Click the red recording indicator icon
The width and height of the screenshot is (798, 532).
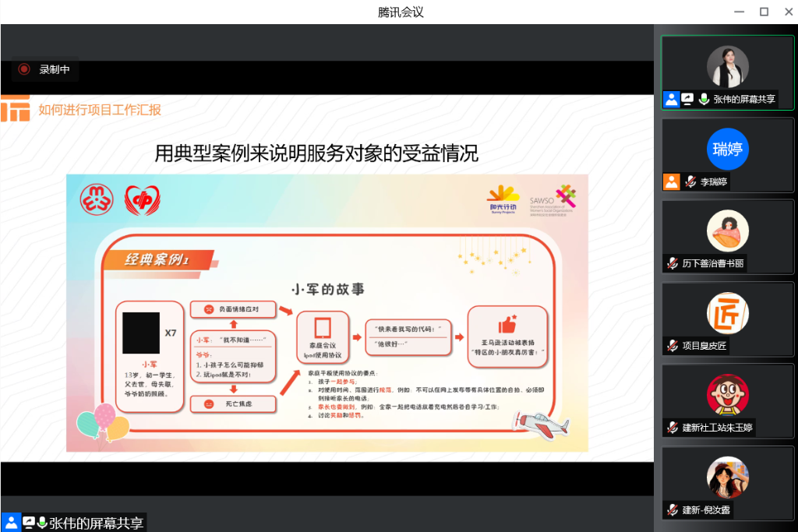tap(24, 69)
